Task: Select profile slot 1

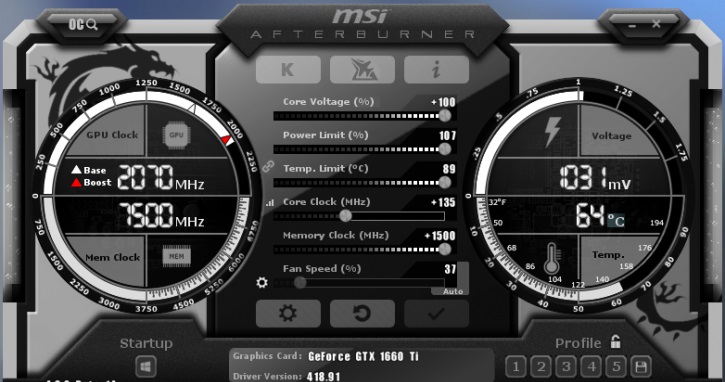Action: tap(516, 367)
